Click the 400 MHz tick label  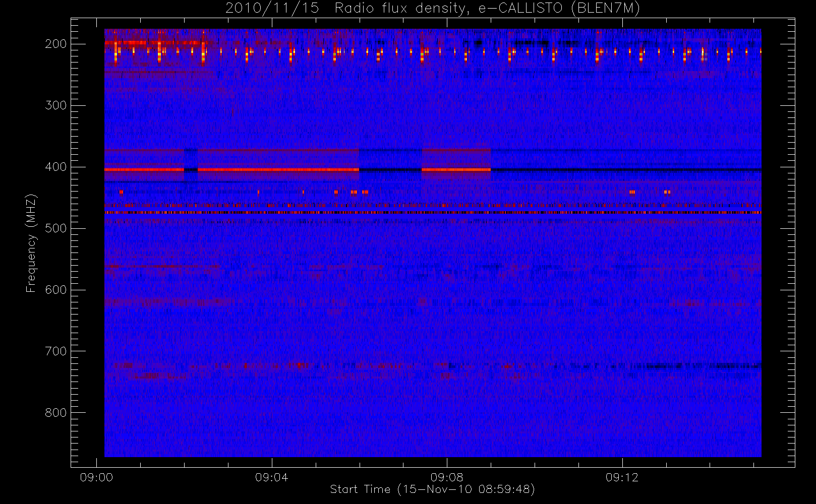click(x=55, y=167)
